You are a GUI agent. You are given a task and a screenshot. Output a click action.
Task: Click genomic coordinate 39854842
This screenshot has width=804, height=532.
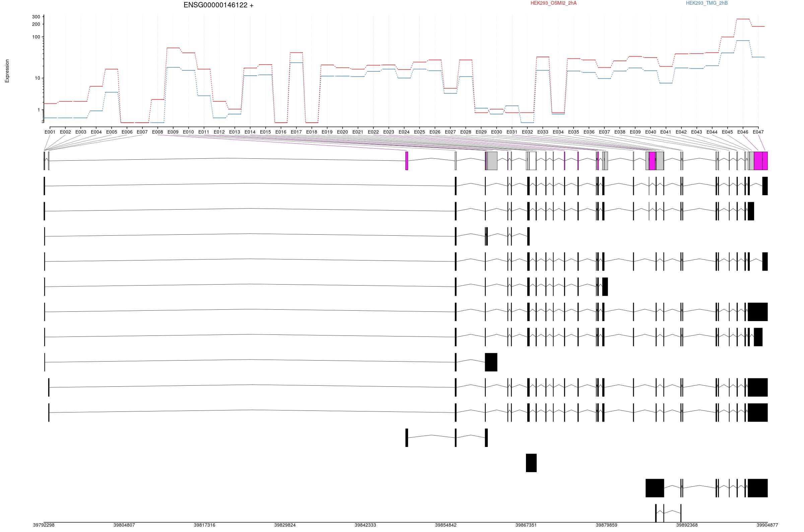(446, 525)
